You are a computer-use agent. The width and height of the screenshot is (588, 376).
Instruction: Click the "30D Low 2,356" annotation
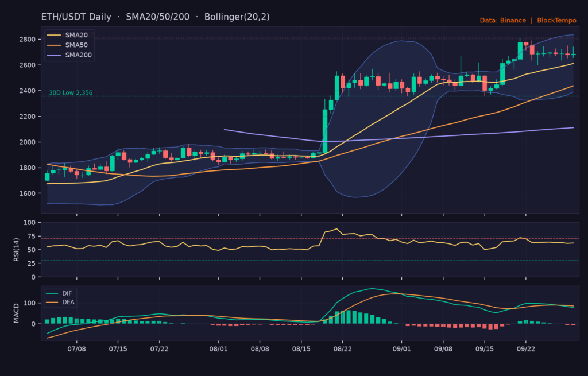tap(71, 92)
